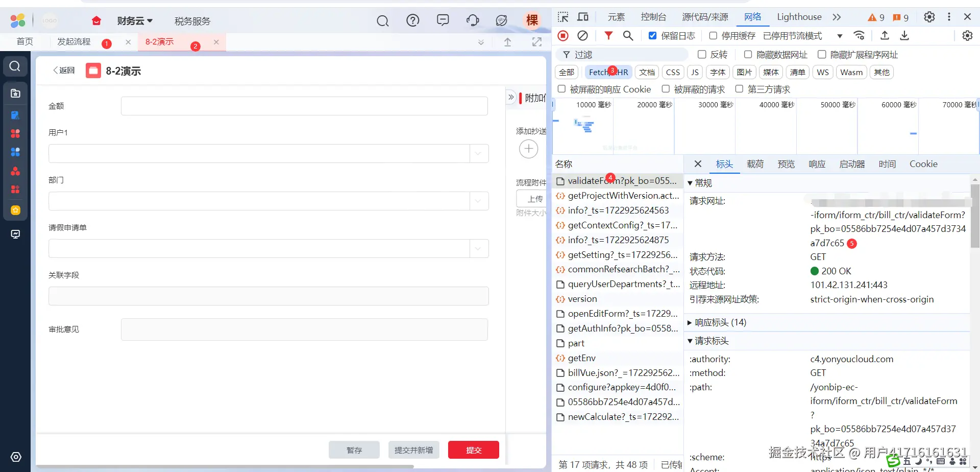980x472 pixels.
Task: Click the 暂存 button
Action: 354,450
